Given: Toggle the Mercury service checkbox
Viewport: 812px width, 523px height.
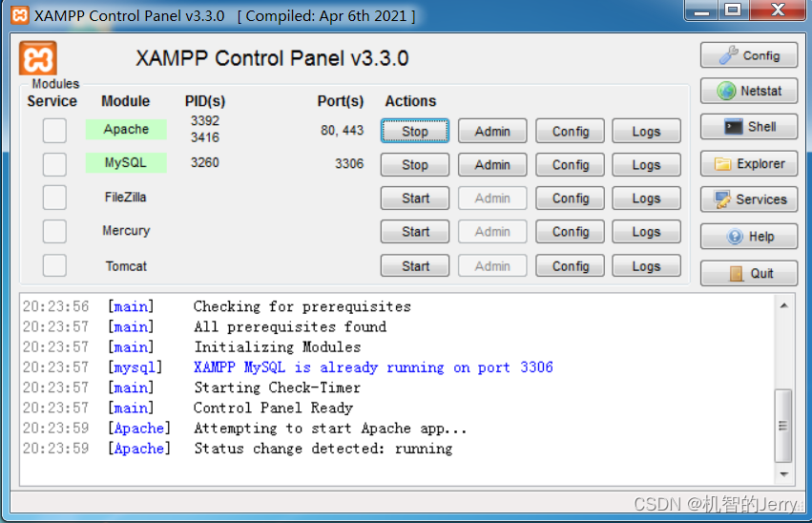Looking at the screenshot, I should pyautogui.click(x=54, y=231).
